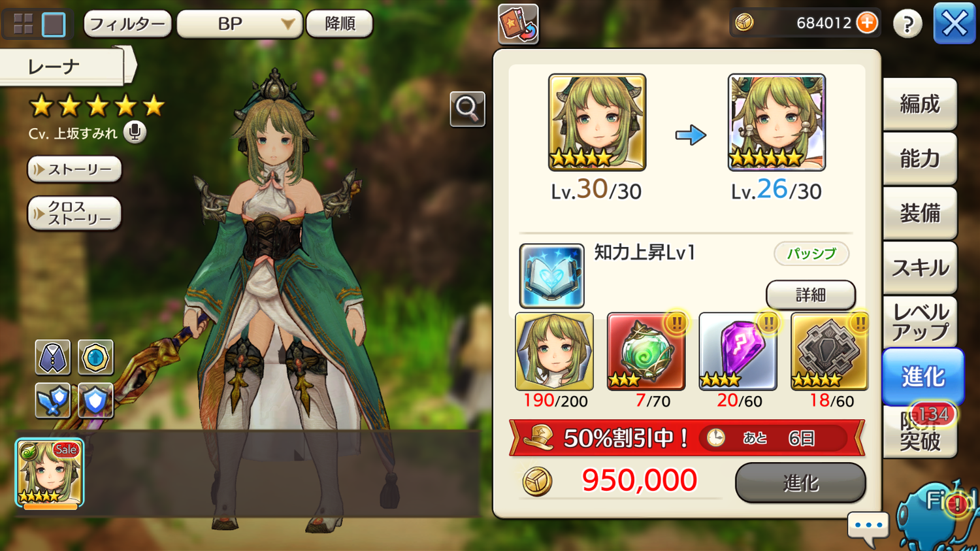Open help with the question mark icon
The image size is (980, 551).
pyautogui.click(x=907, y=24)
